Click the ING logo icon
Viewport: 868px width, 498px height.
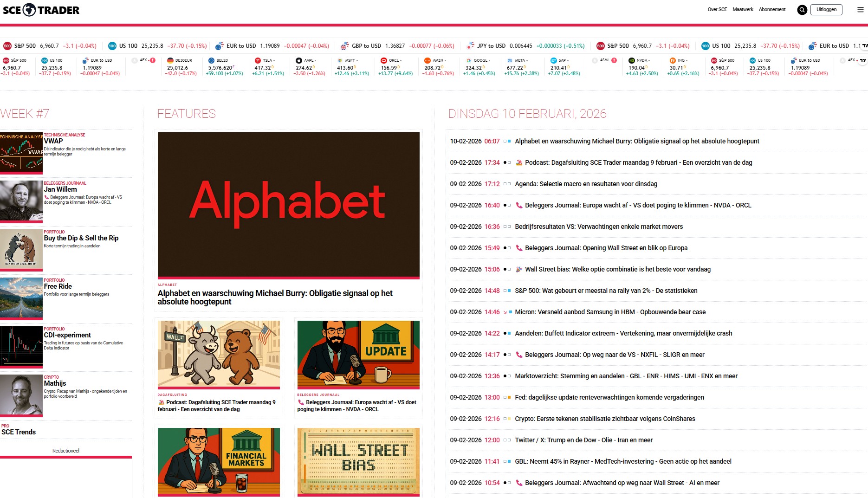[673, 60]
